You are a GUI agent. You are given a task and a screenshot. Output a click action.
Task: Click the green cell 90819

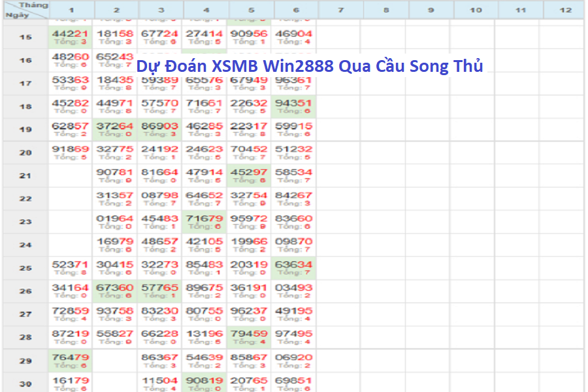pyautogui.click(x=204, y=383)
